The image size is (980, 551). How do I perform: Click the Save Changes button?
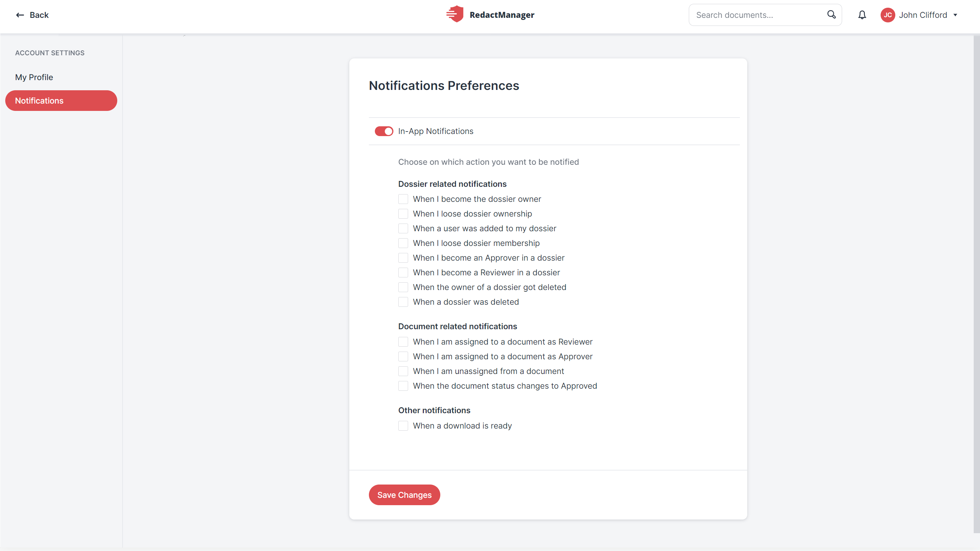click(404, 495)
